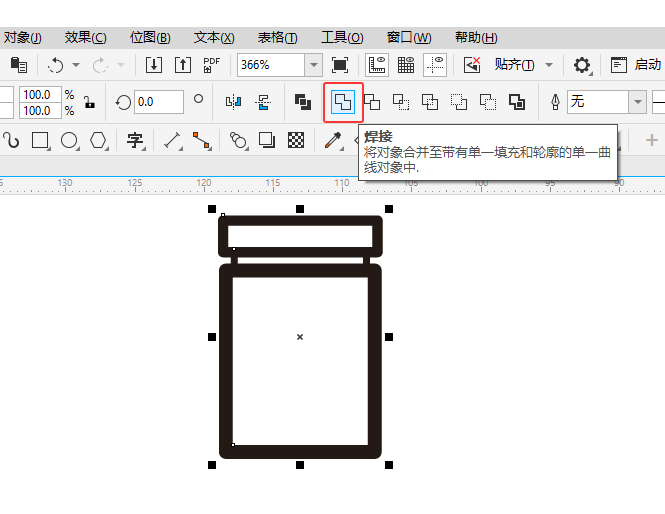Click the Export icon
Image resolution: width=665 pixels, height=514 pixels.
coord(183,65)
